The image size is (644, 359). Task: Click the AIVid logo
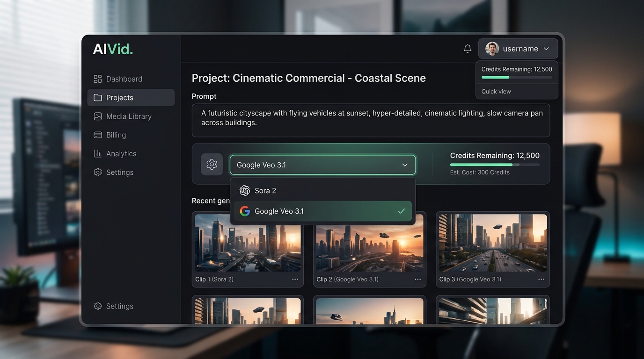[113, 49]
